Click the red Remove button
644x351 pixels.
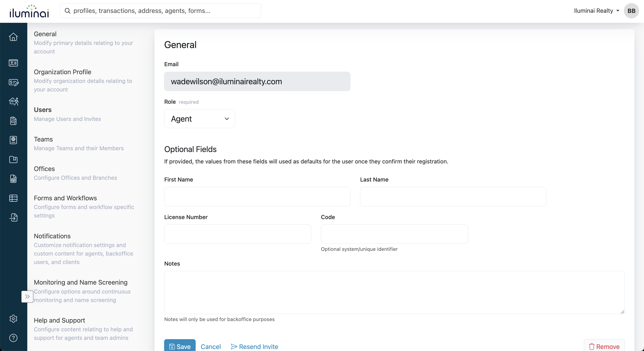point(604,347)
